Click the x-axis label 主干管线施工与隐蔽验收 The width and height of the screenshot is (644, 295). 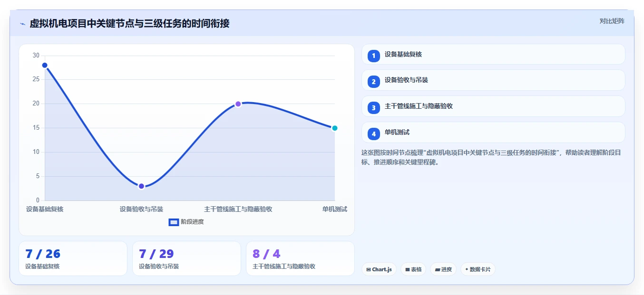(x=238, y=209)
